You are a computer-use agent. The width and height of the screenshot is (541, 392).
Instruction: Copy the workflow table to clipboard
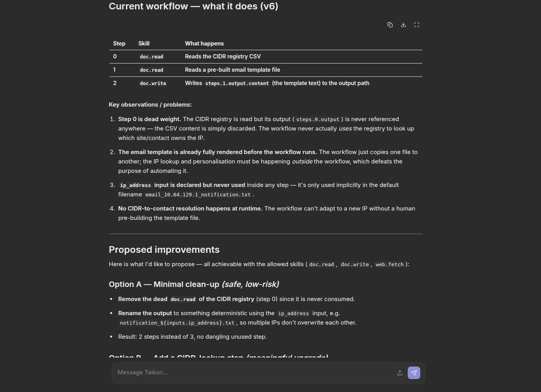pos(390,25)
